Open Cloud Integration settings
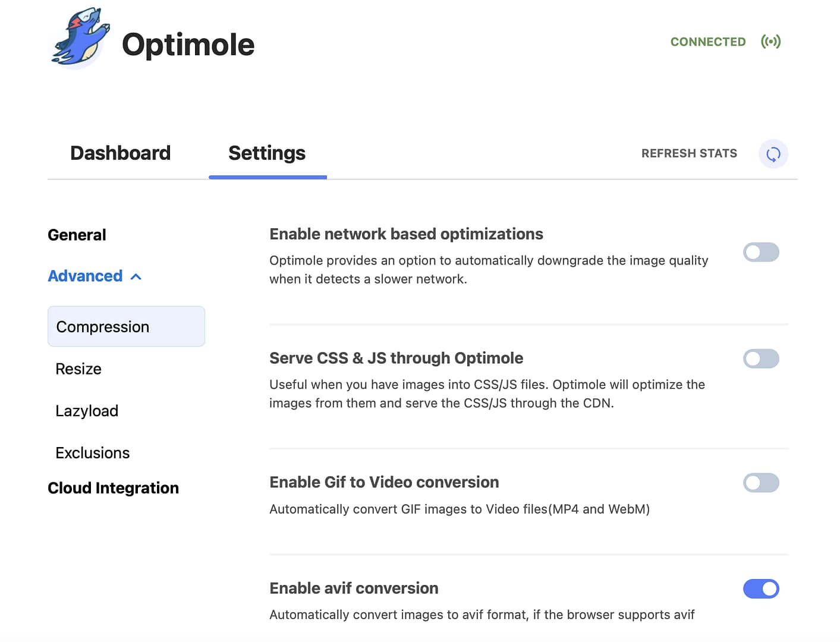 tap(113, 487)
